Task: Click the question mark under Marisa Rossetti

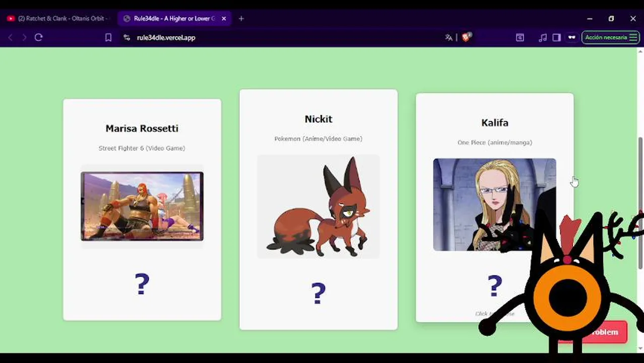Action: 142,284
